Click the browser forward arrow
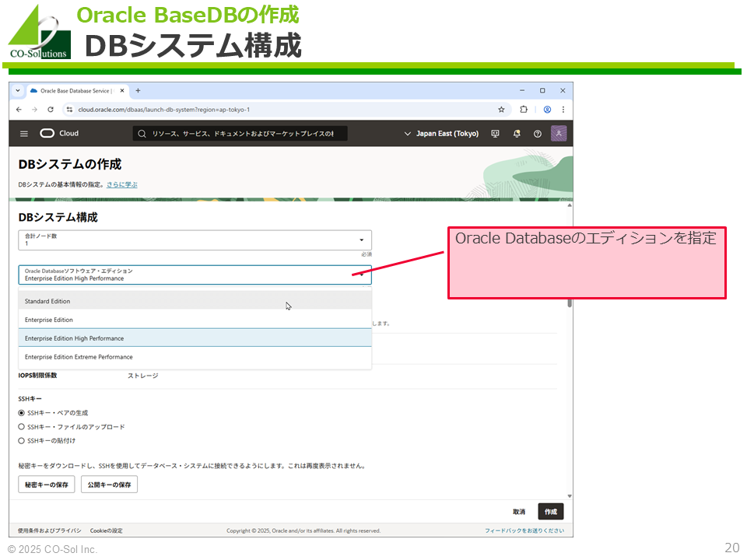 point(35,110)
